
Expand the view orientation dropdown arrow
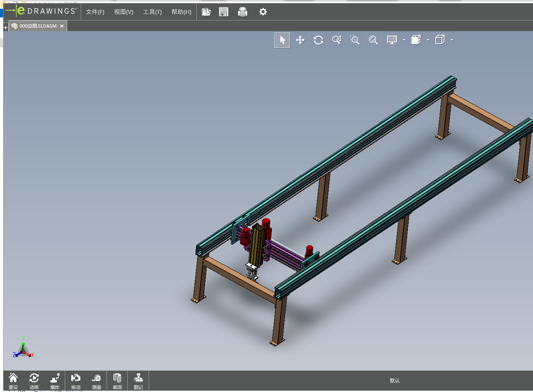click(x=428, y=40)
